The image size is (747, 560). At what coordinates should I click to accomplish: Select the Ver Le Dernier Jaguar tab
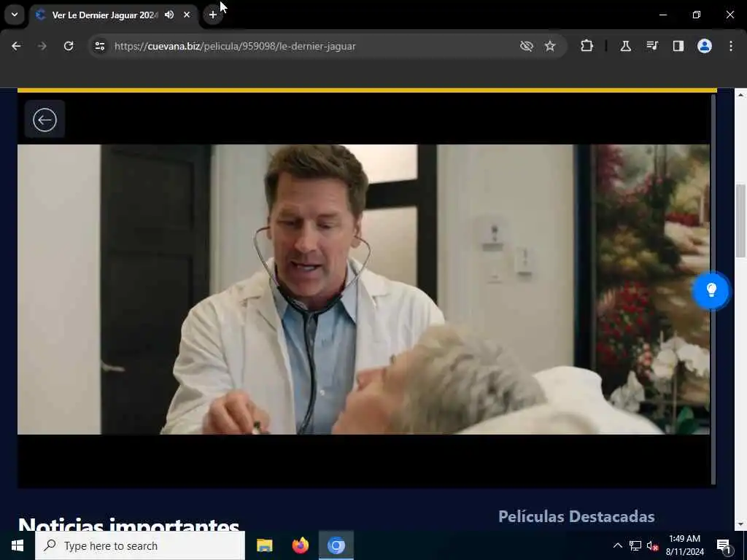(x=104, y=15)
